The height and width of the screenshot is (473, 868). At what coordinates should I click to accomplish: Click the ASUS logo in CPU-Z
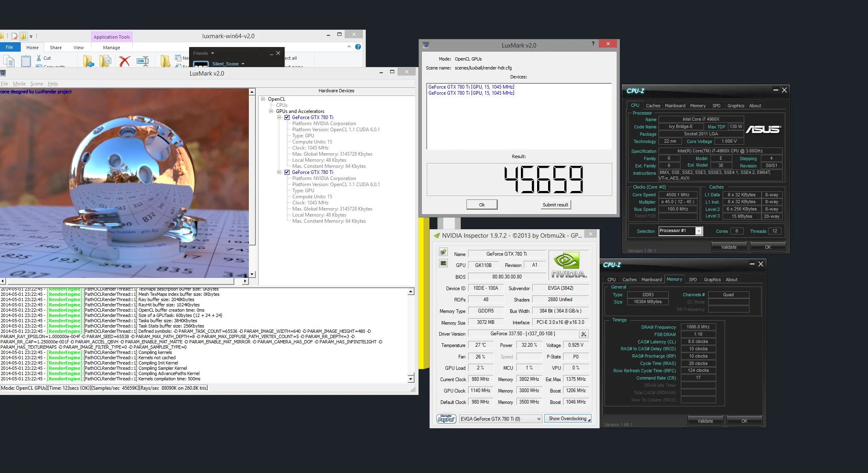pos(763,129)
